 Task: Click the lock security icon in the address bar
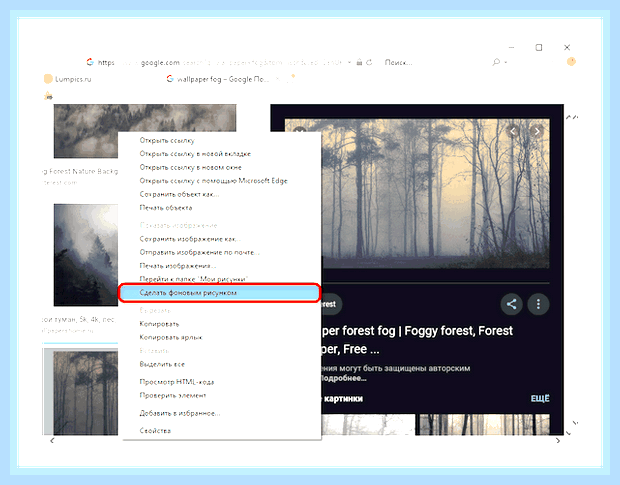point(359,62)
